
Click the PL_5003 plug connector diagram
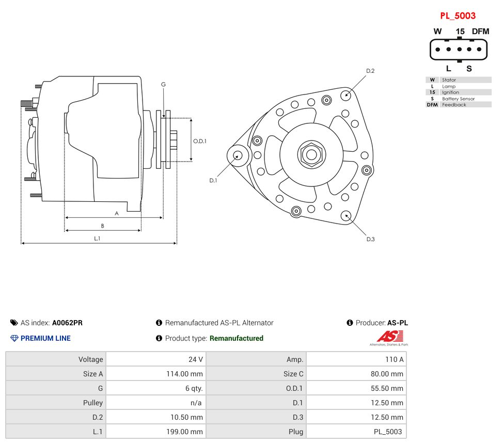tap(459, 50)
